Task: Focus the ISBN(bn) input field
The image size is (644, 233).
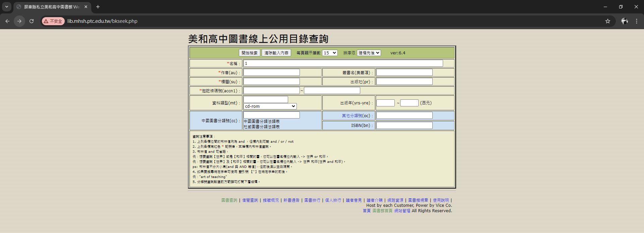Action: 404,126
